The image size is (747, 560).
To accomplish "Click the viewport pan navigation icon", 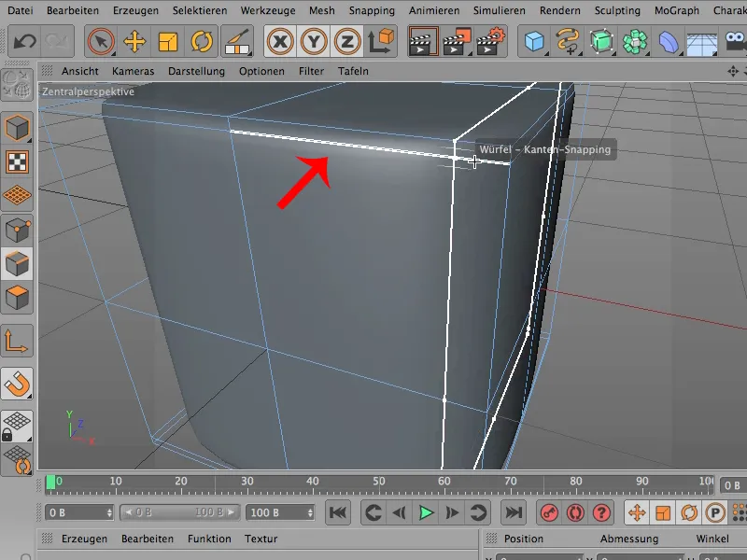I will (733, 72).
